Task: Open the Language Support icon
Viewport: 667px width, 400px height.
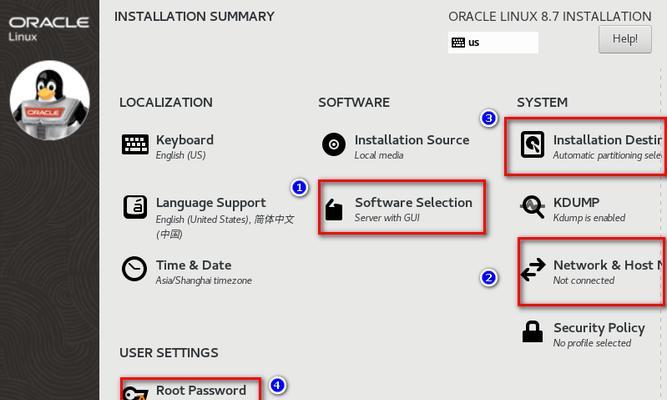Action: 135,207
